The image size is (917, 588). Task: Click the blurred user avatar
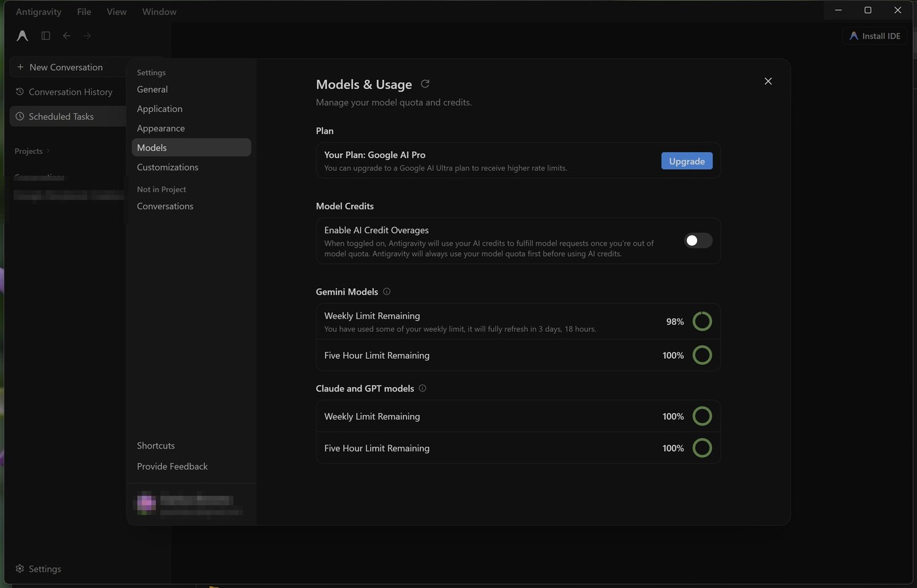click(x=145, y=504)
